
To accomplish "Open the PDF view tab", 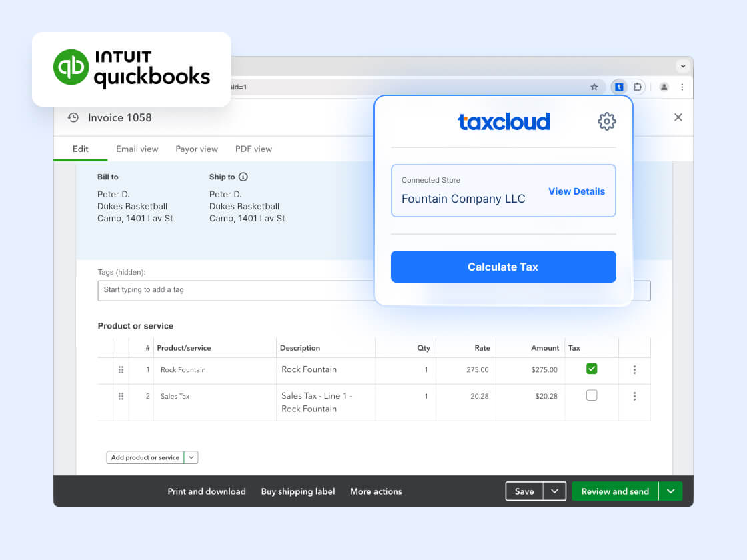I will 253,149.
